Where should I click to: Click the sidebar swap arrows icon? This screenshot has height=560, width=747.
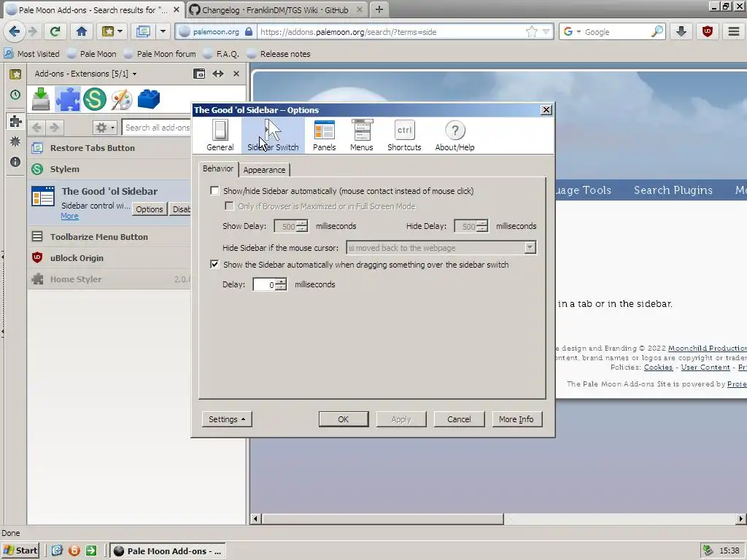(x=218, y=74)
